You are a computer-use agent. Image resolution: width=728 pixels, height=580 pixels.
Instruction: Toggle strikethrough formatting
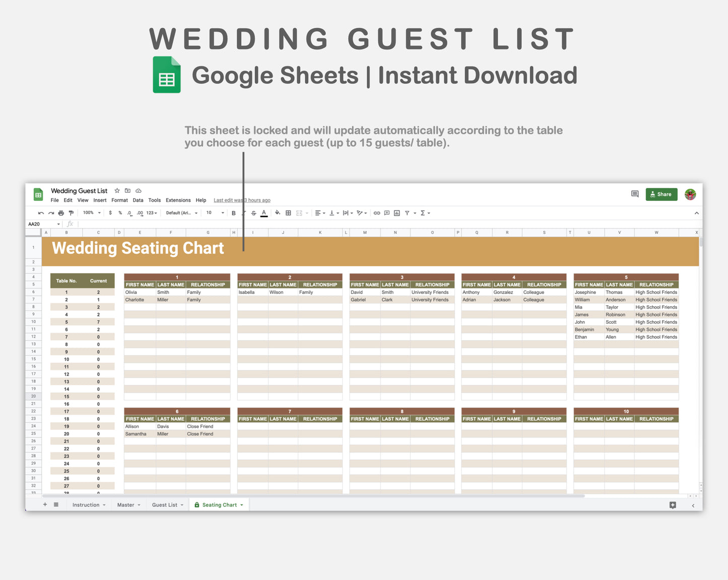(x=253, y=212)
